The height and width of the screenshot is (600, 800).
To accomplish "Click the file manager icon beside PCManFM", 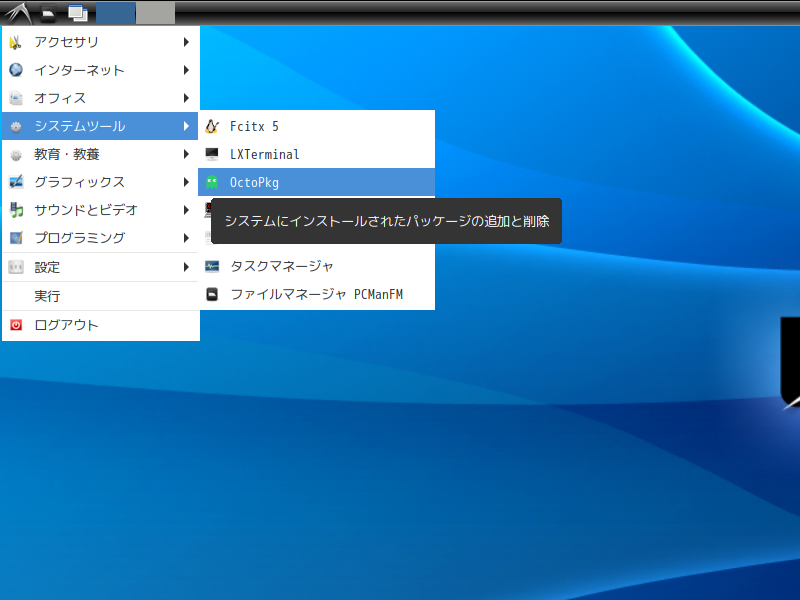I will (x=212, y=294).
